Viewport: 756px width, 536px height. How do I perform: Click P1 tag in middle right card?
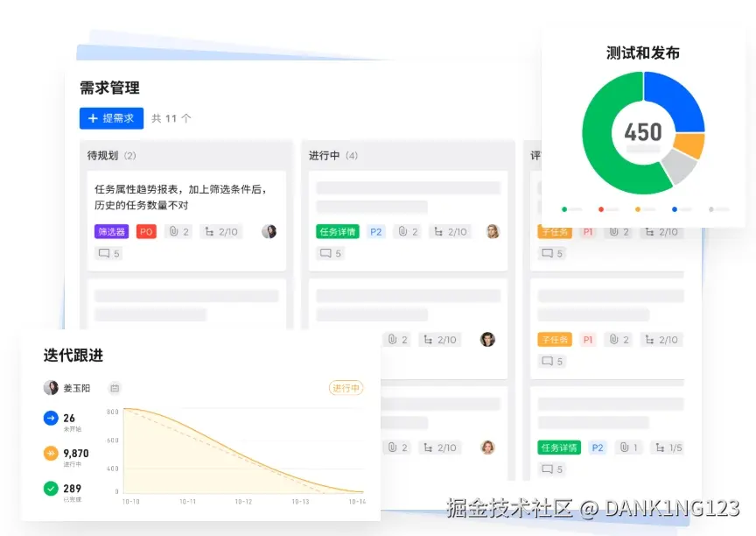588,340
